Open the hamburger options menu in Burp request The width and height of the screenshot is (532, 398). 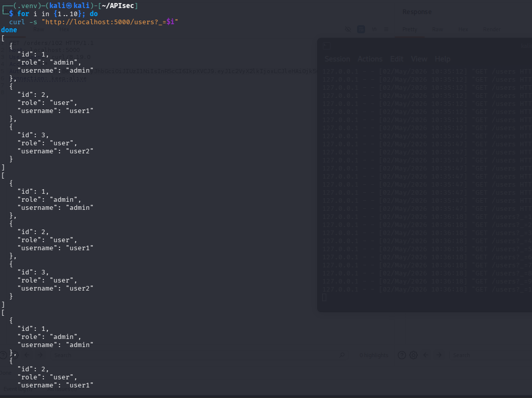(x=386, y=30)
